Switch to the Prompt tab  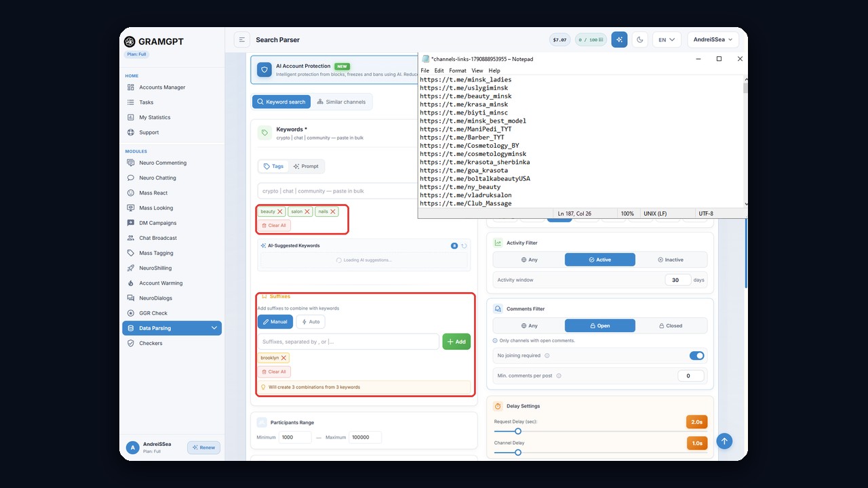point(306,166)
